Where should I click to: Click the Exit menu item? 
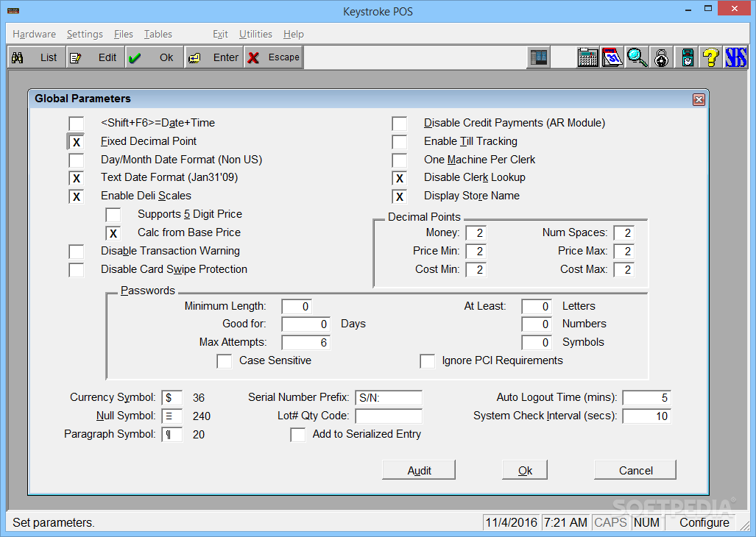pos(220,34)
